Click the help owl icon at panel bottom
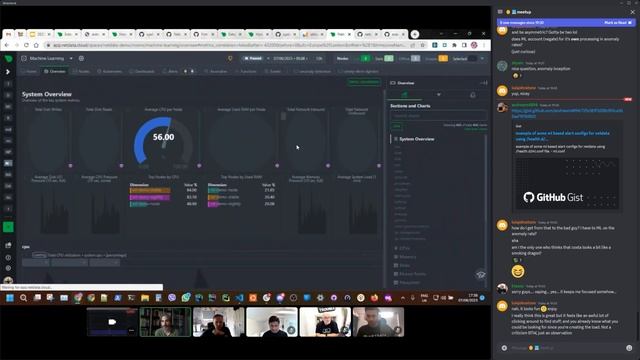 coord(480,275)
